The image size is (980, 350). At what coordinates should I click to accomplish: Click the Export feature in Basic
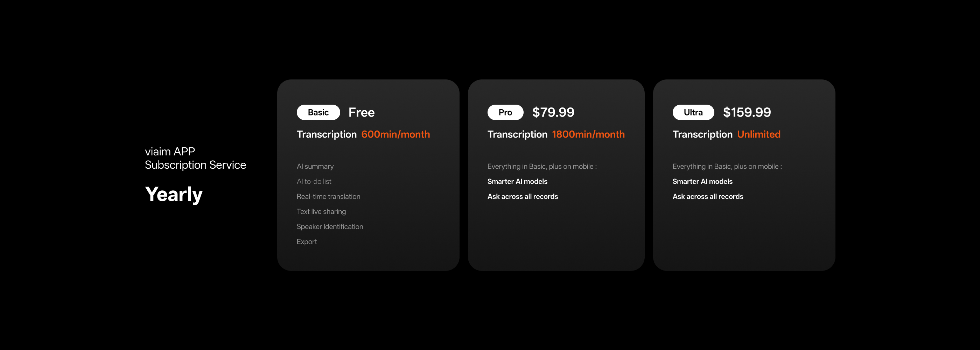[307, 241]
